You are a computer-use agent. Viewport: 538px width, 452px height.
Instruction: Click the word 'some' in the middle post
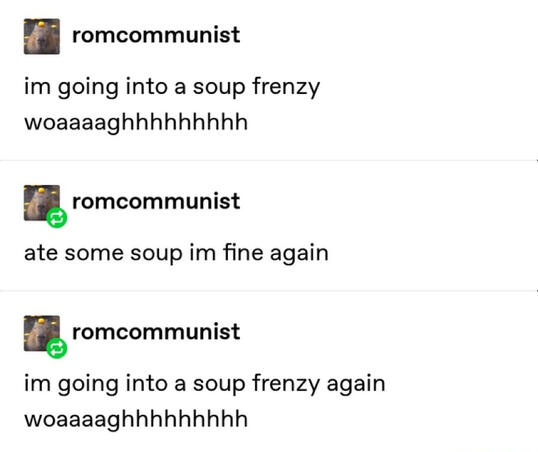point(94,254)
